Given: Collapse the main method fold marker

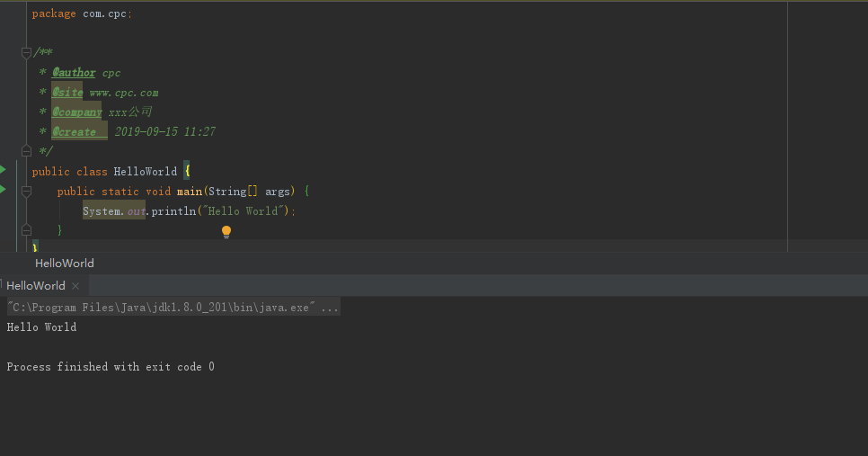Looking at the screenshot, I should (x=26, y=192).
